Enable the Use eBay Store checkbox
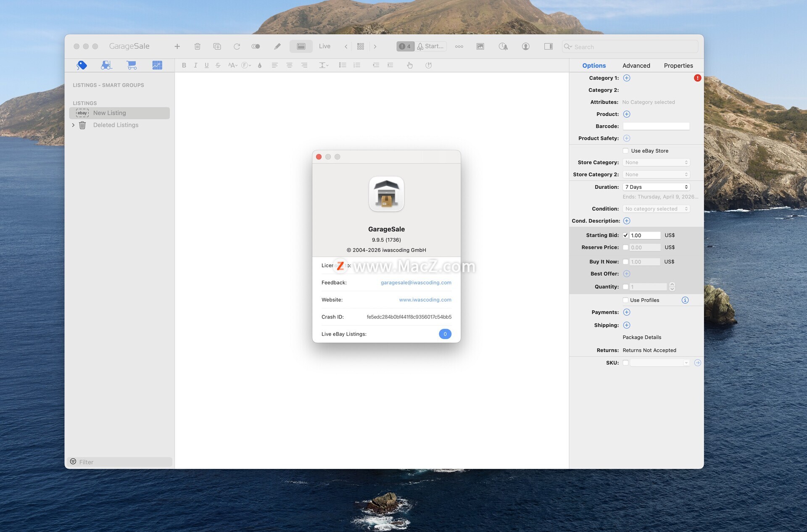This screenshot has width=807, height=532. click(625, 151)
